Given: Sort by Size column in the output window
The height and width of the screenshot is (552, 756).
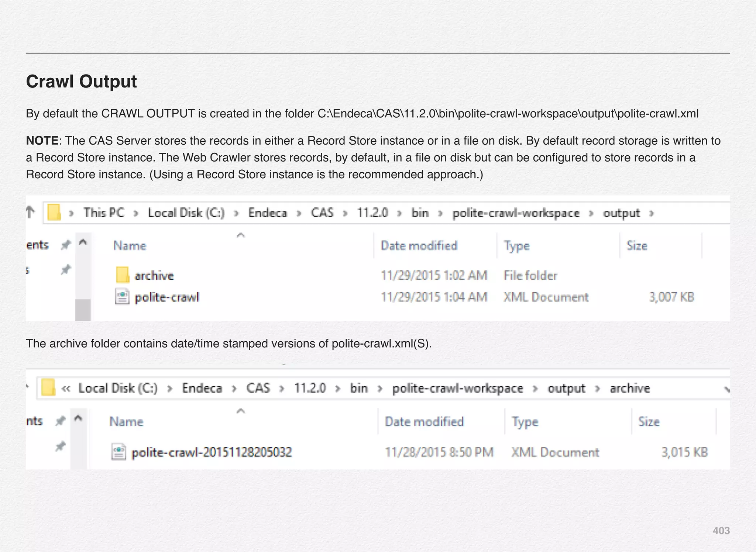Looking at the screenshot, I should pyautogui.click(x=637, y=245).
